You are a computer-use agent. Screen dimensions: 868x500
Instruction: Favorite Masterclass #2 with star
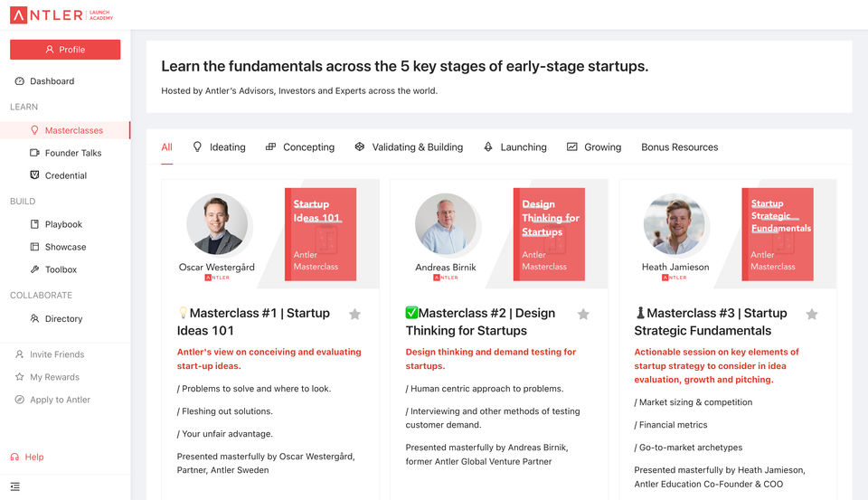coord(583,315)
